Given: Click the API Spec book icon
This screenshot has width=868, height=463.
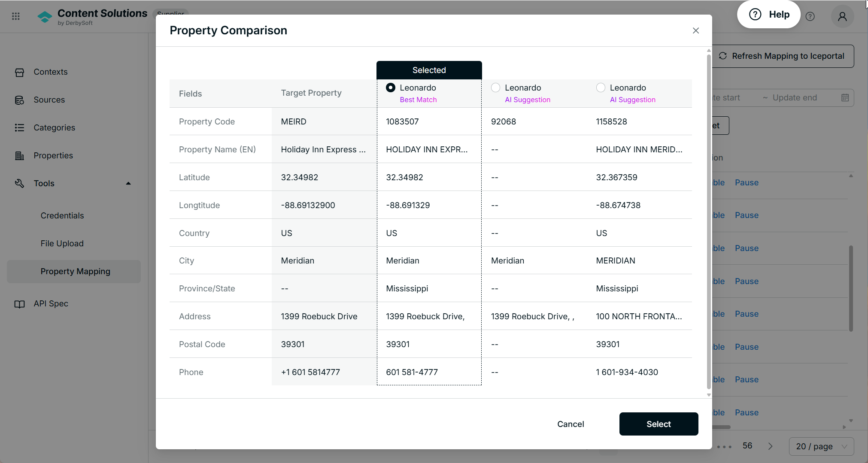Looking at the screenshot, I should click(x=19, y=304).
